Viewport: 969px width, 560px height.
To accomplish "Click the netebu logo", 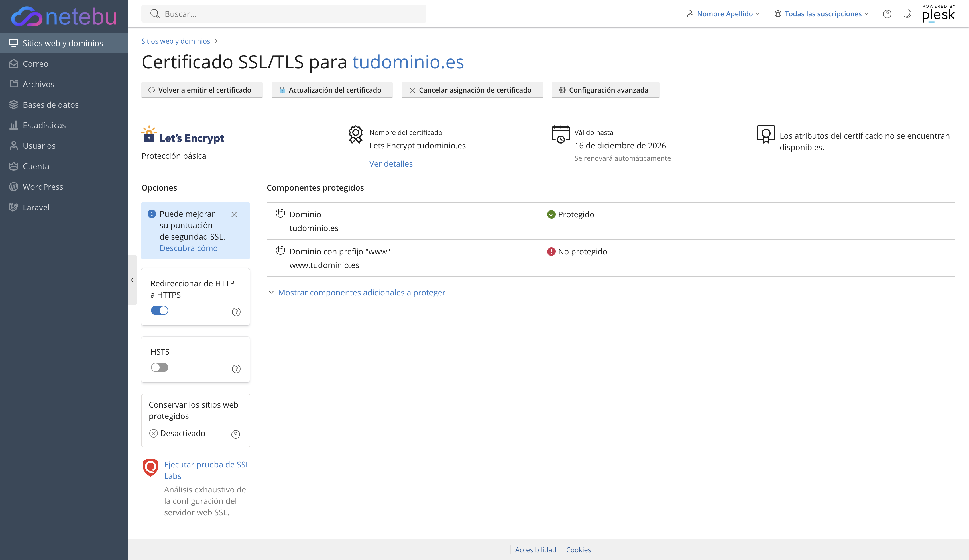I will pos(64,16).
